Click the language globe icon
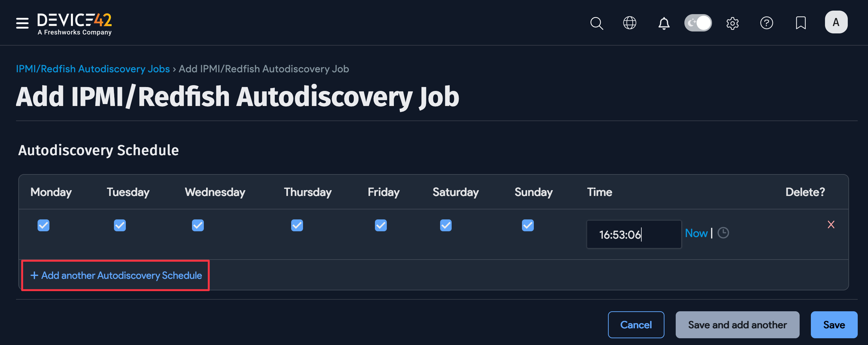 [x=629, y=23]
